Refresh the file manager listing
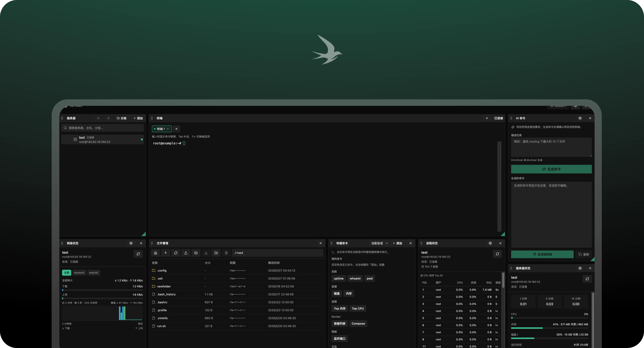Image resolution: width=644 pixels, height=348 pixels. [x=176, y=253]
